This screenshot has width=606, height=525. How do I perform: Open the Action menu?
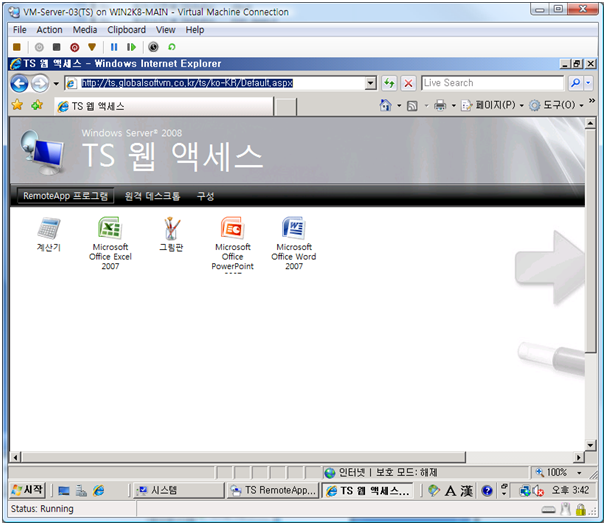pos(49,30)
